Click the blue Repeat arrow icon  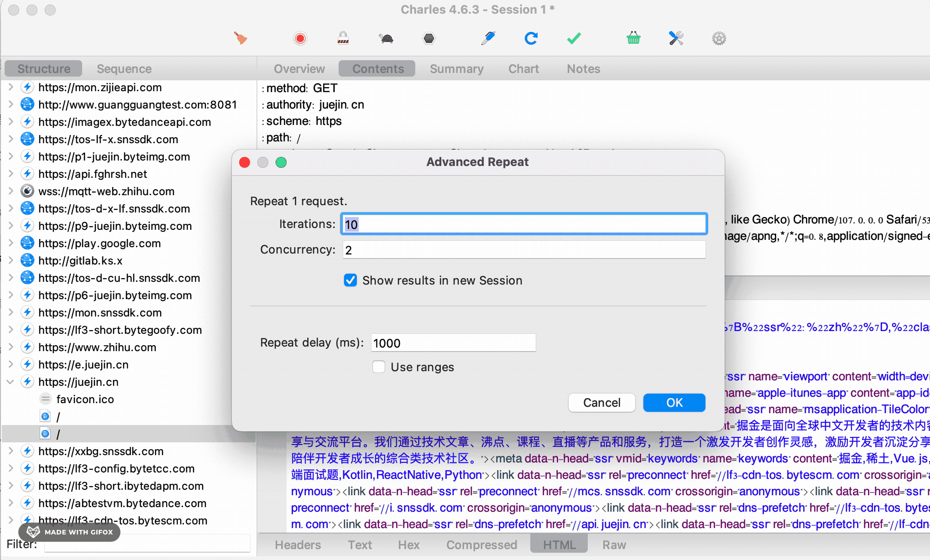coord(531,38)
